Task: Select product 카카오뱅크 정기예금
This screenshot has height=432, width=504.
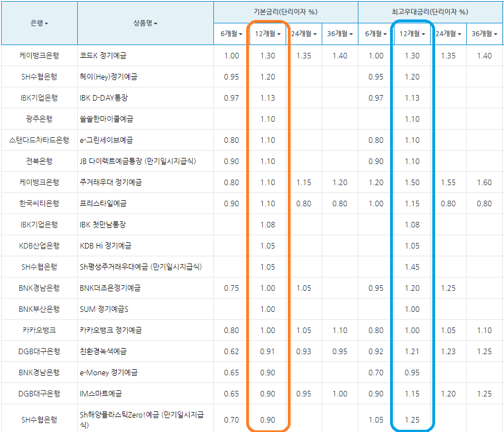Action: coord(111,330)
